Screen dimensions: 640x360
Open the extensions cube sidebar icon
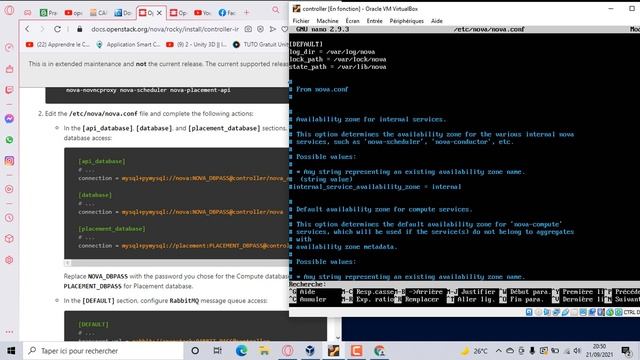point(9,238)
